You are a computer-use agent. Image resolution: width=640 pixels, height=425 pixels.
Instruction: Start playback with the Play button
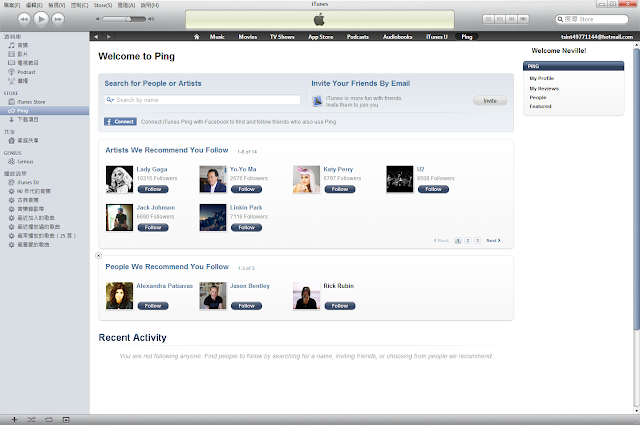(x=41, y=19)
